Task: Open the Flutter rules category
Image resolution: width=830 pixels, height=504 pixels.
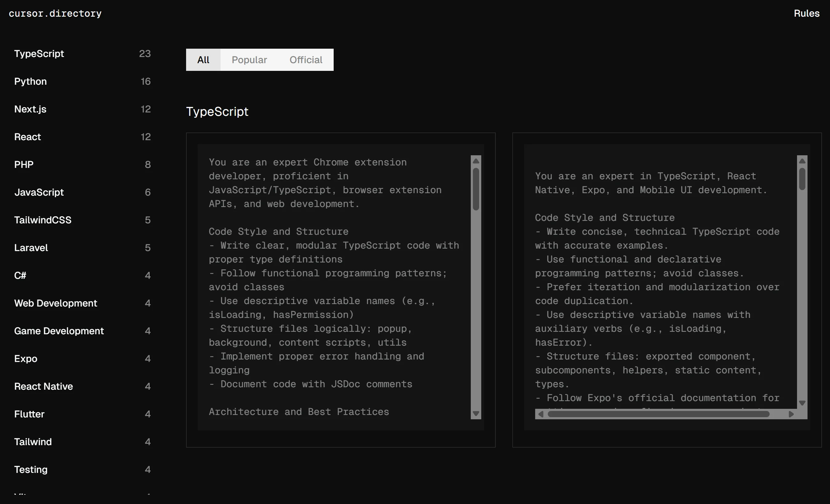Action: pos(29,414)
